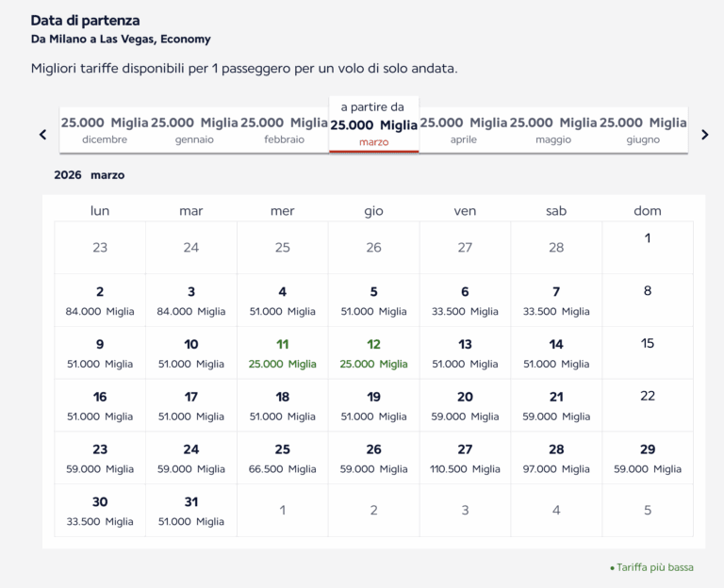Select the gennaio month tab
Viewport: 724px width, 588px height.
[x=194, y=130]
